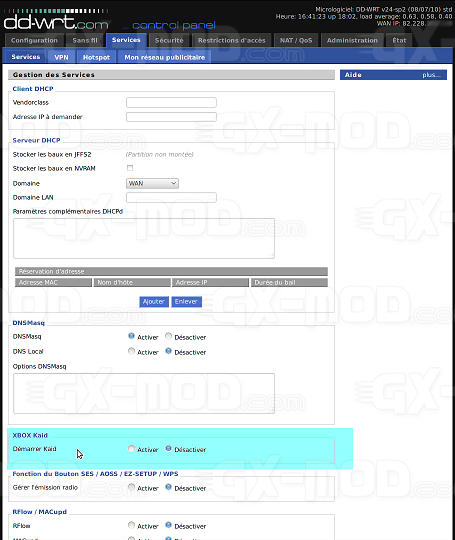Viewport: 455px width, 540px height.
Task: Select the main Services tab
Action: click(x=126, y=40)
